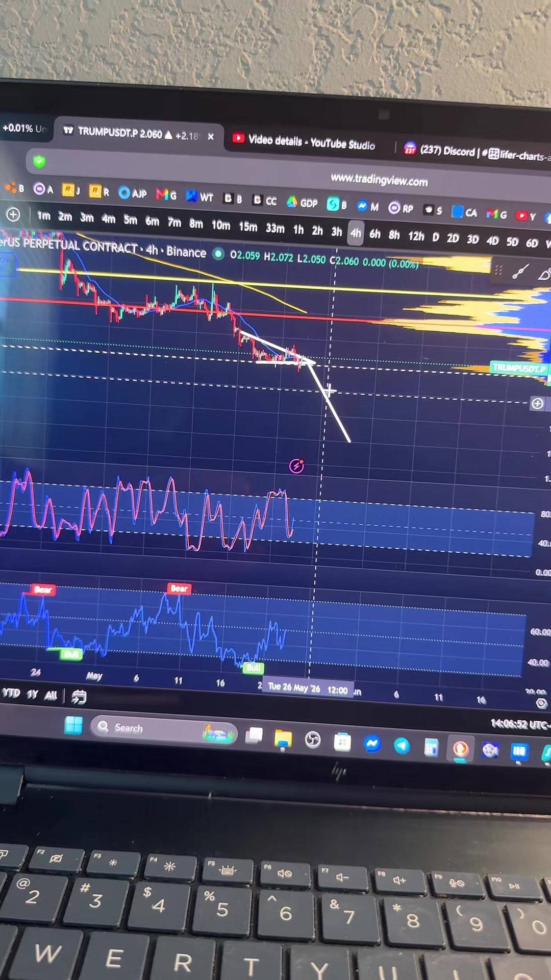Select the 5m timeframe
The width and height of the screenshot is (551, 980).
point(130,220)
